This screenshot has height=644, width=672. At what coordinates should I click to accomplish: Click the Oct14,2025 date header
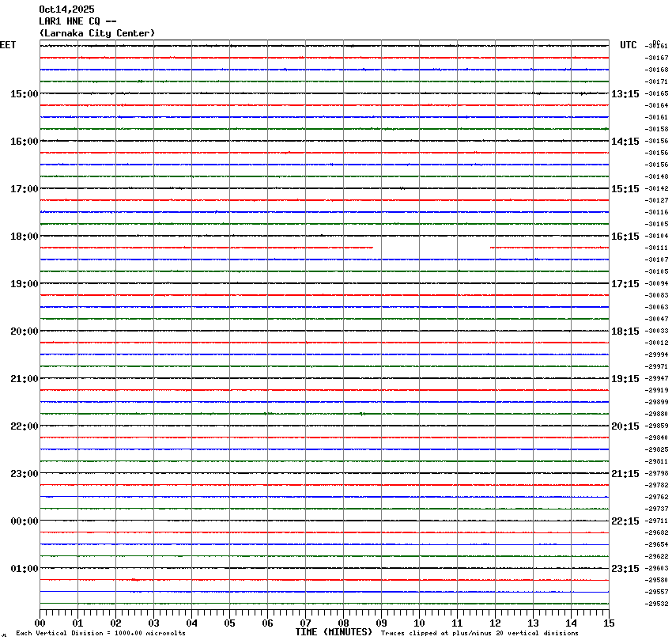pyautogui.click(x=66, y=9)
